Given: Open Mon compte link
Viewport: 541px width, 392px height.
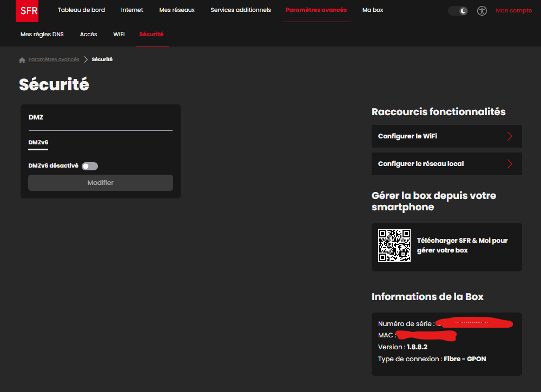Looking at the screenshot, I should pyautogui.click(x=513, y=11).
